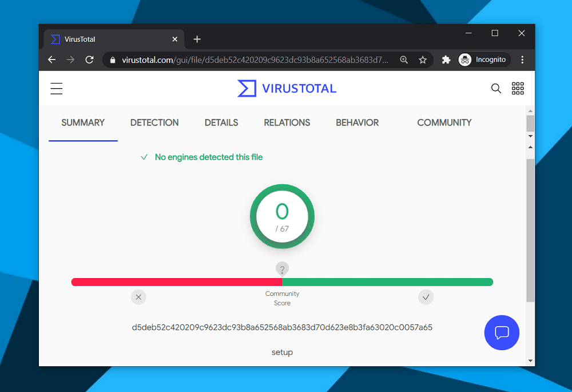572x392 pixels.
Task: Open the extensions puzzle icon
Action: (446, 60)
